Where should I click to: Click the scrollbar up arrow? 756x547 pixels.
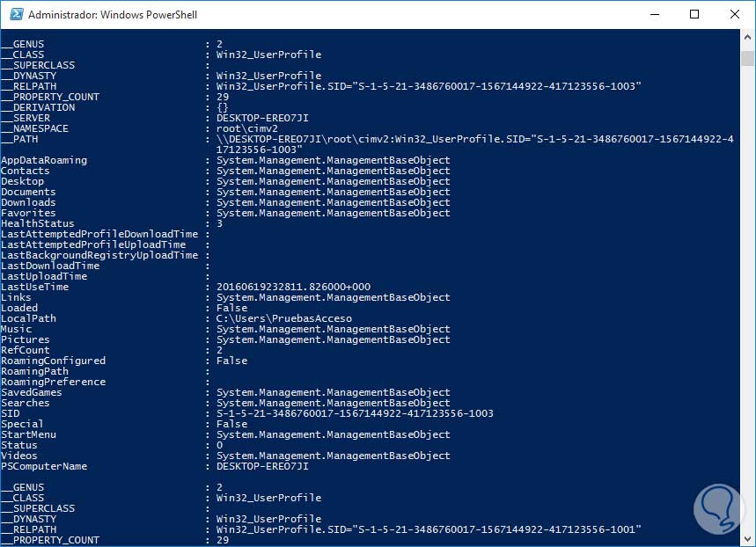(748, 36)
